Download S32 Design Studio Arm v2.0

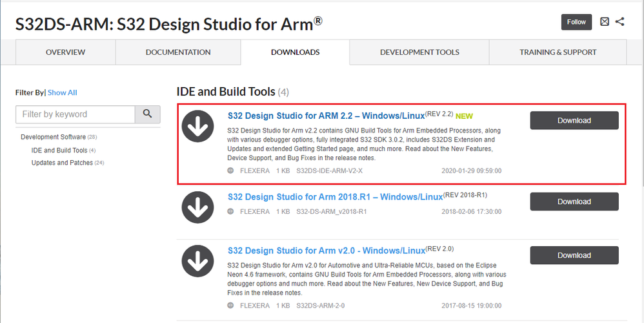tap(574, 255)
